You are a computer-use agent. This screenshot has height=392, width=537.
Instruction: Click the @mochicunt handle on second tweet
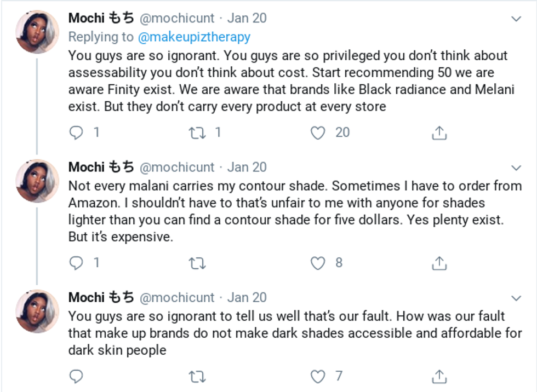[177, 167]
